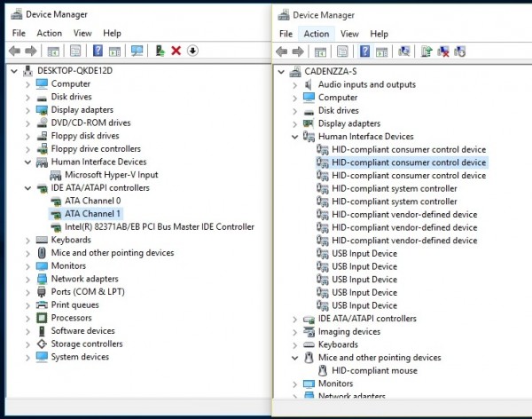The image size is (532, 419).
Task: Click the back arrow in left window toolbar
Action: point(15,51)
